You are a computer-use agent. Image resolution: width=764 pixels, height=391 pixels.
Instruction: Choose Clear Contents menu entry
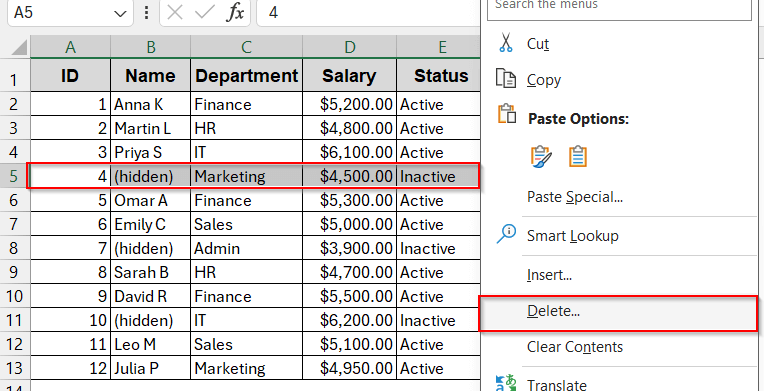574,347
